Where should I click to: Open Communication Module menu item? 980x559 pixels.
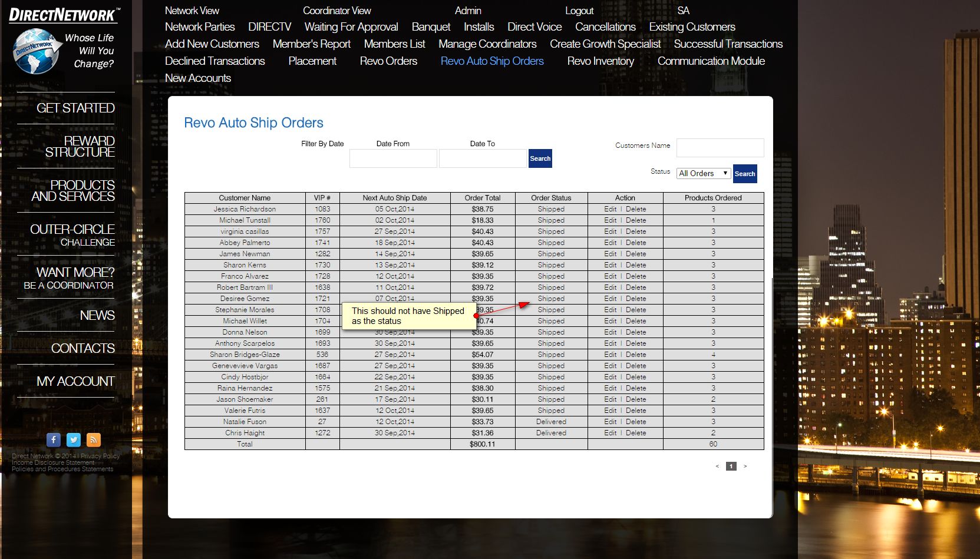click(711, 61)
